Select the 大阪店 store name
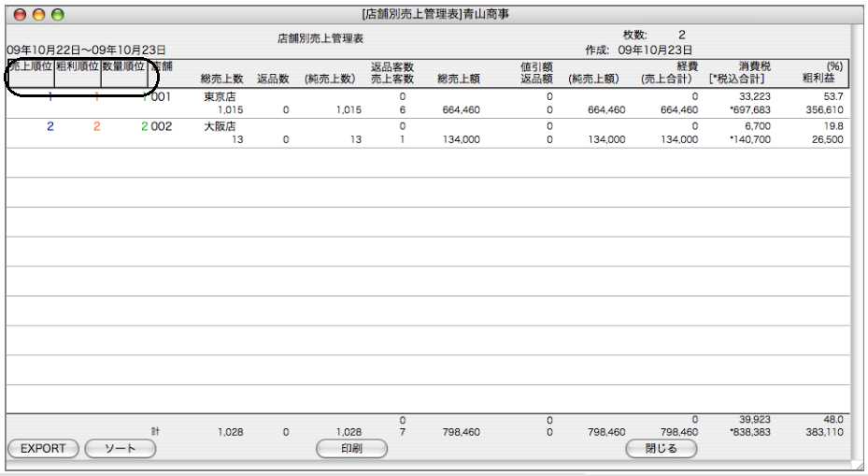 click(x=220, y=126)
